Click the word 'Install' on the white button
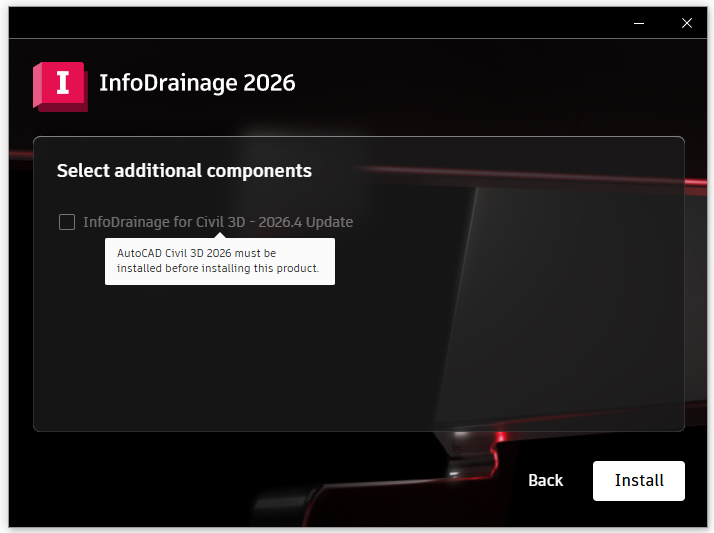714x533 pixels. (x=639, y=481)
